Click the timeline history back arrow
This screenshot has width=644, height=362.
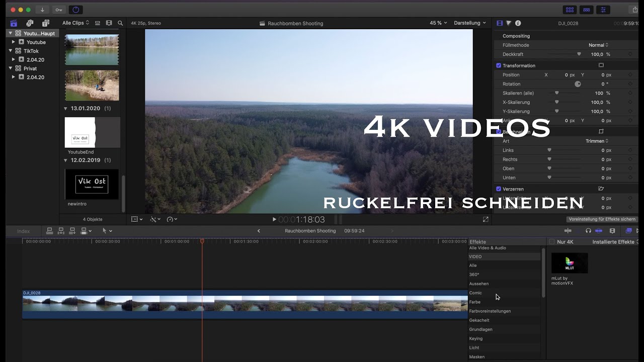click(x=259, y=231)
